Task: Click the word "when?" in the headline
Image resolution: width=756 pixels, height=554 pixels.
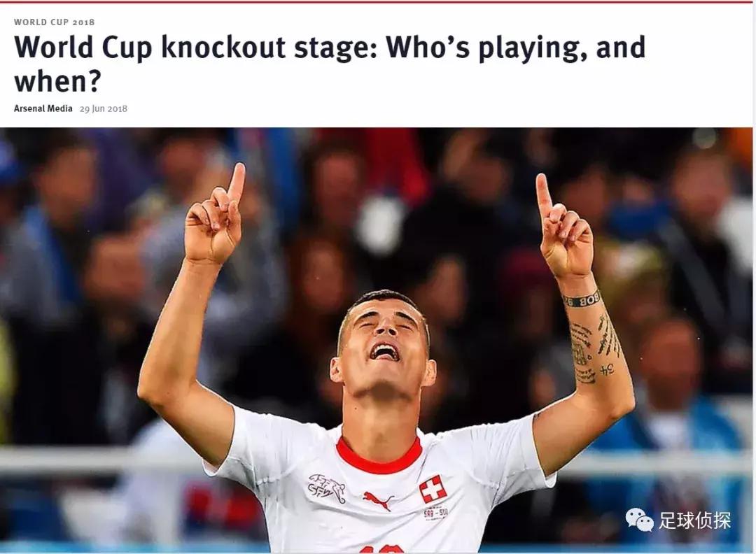Action: tap(58, 81)
